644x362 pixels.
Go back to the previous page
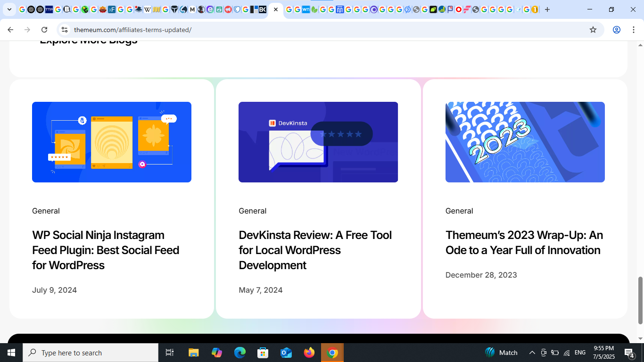click(x=10, y=30)
